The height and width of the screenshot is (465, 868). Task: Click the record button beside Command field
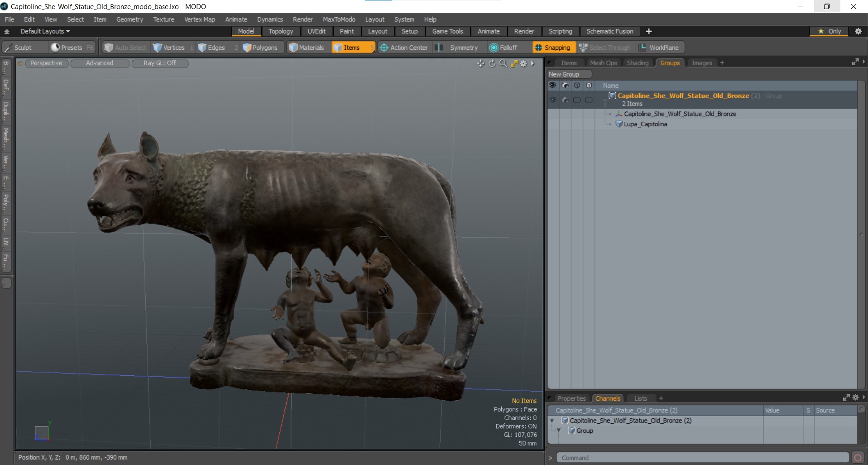858,458
